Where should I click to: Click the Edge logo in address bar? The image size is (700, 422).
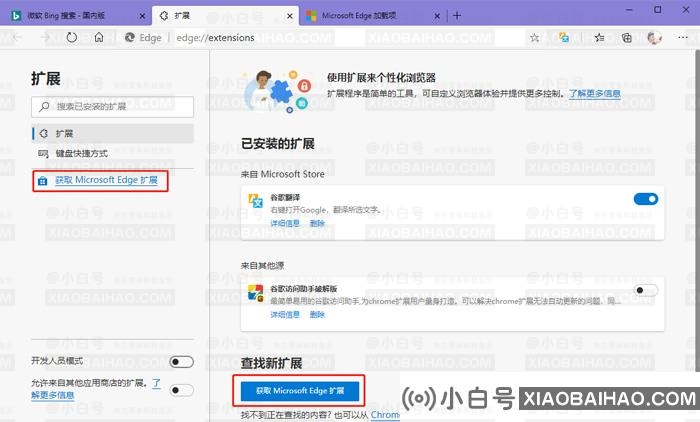point(129,38)
